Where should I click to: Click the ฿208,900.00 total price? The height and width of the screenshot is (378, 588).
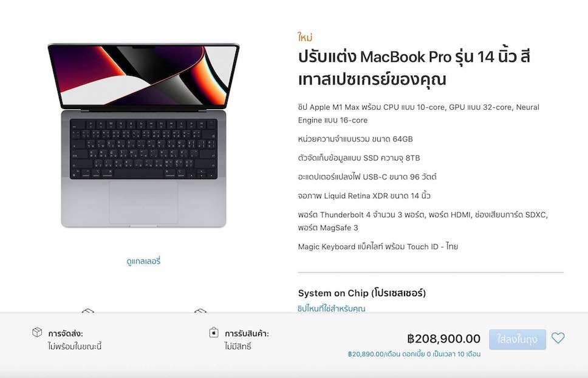click(443, 339)
